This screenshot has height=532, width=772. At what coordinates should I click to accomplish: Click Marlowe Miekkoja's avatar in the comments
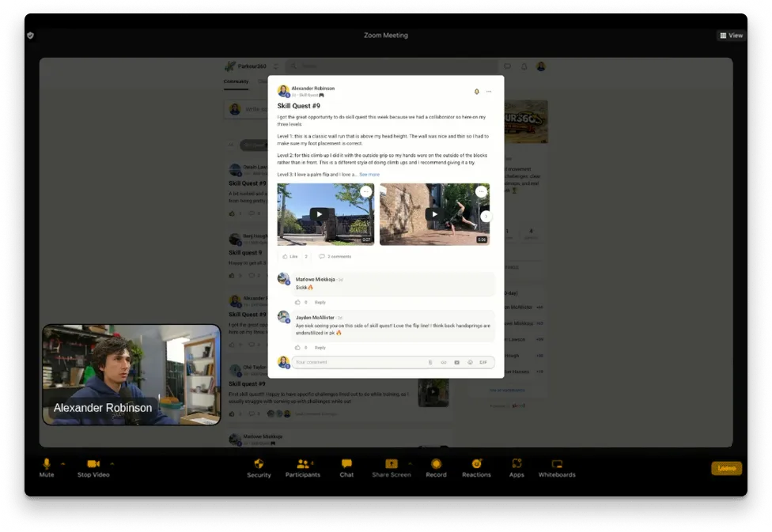(x=283, y=278)
